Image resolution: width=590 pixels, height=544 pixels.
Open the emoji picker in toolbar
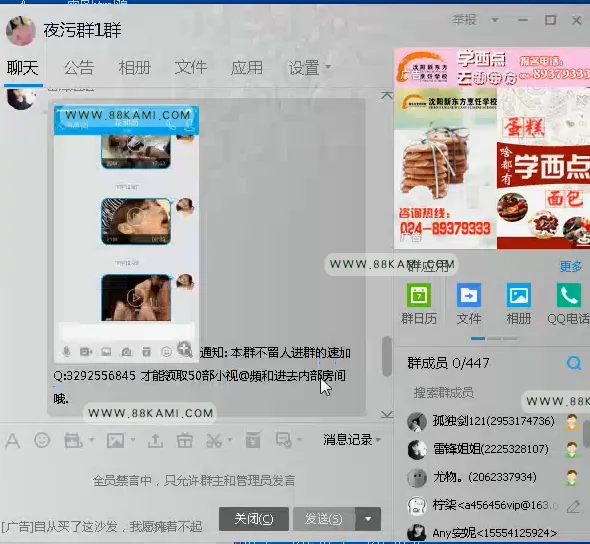pyautogui.click(x=42, y=440)
